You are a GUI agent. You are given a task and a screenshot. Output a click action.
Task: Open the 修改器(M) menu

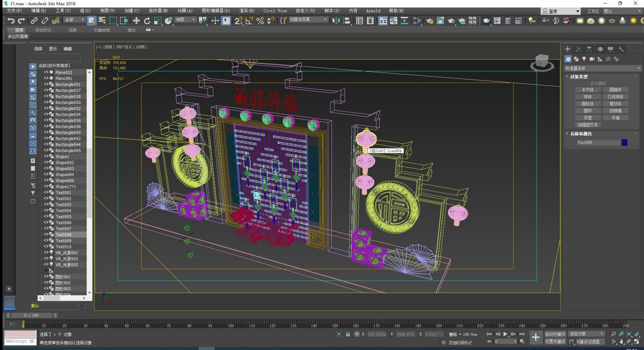158,11
